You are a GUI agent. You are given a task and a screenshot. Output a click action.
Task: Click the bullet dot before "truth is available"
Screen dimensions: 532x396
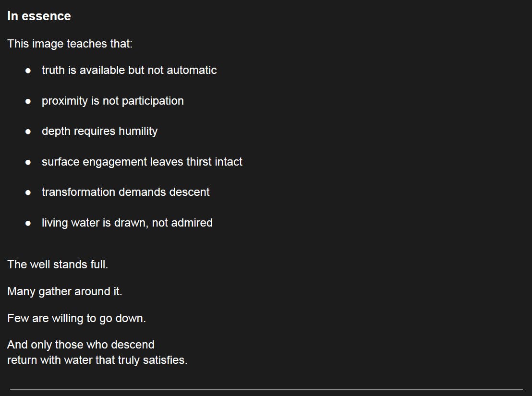28,71
